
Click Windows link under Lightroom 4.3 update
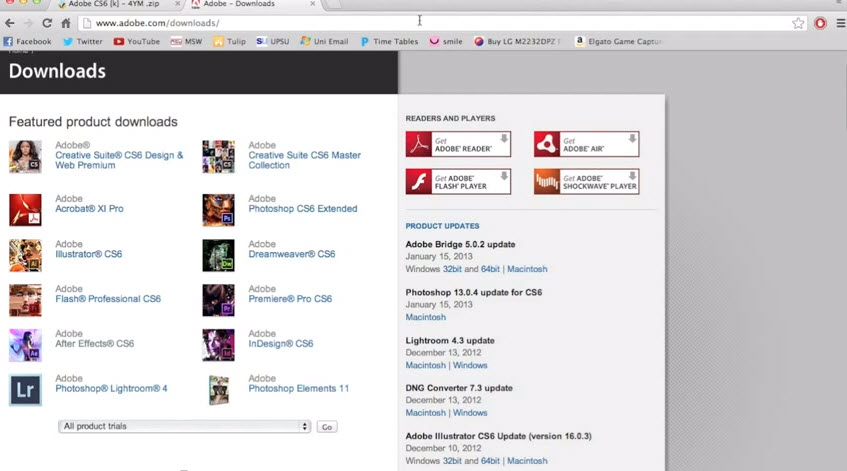pyautogui.click(x=470, y=365)
